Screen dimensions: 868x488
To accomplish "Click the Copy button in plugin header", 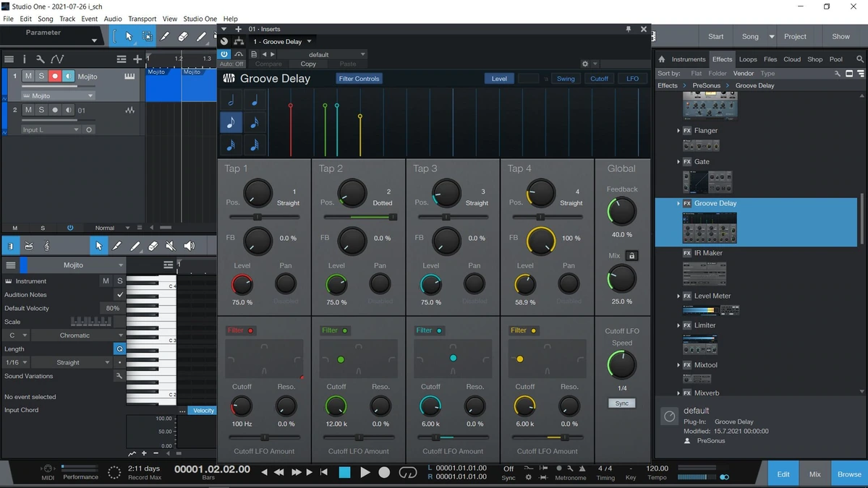I will [x=308, y=64].
